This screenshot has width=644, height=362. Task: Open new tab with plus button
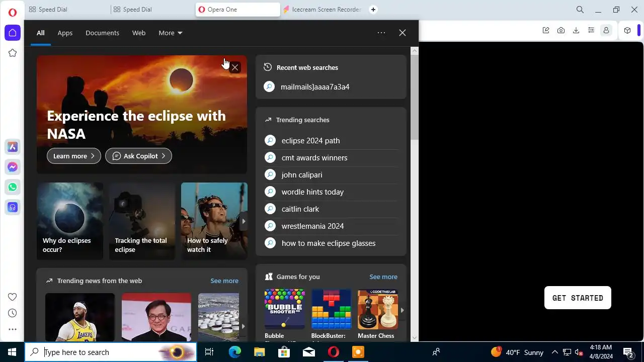[x=373, y=10]
